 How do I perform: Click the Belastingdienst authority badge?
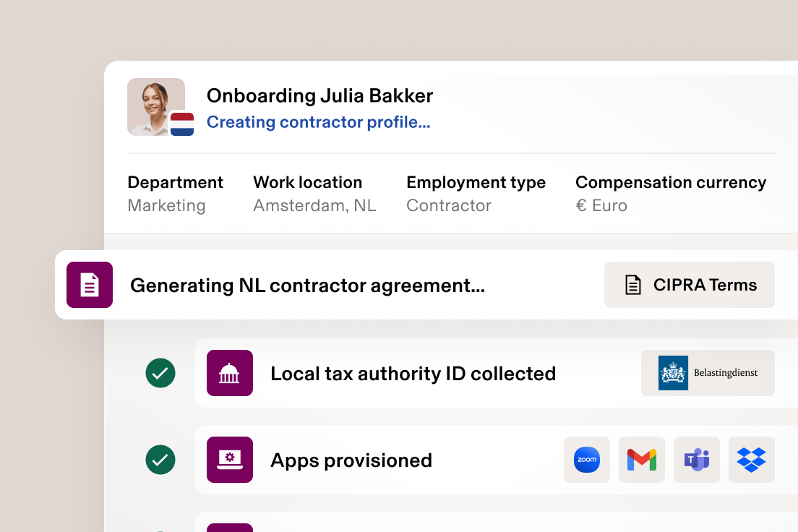pos(707,373)
